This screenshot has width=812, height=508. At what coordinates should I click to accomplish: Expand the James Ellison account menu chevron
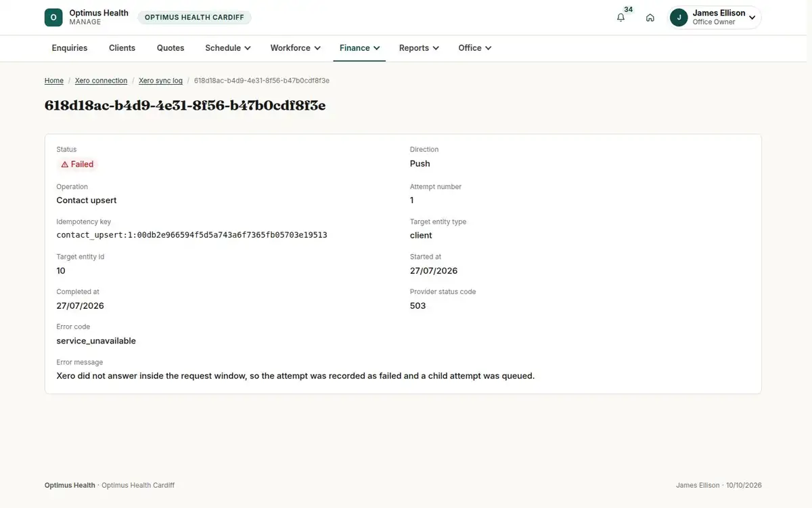[752, 18]
